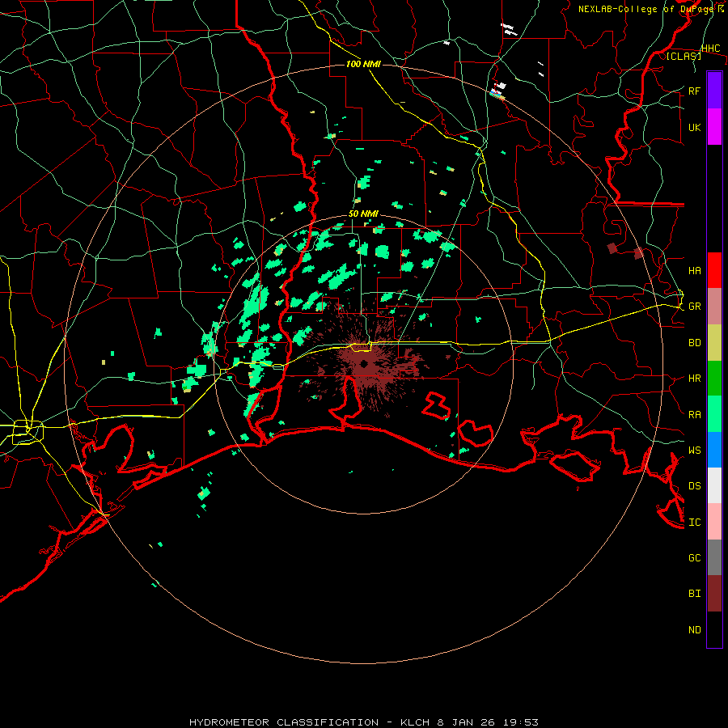
Task: Click the RF legend label
Action: coord(694,91)
